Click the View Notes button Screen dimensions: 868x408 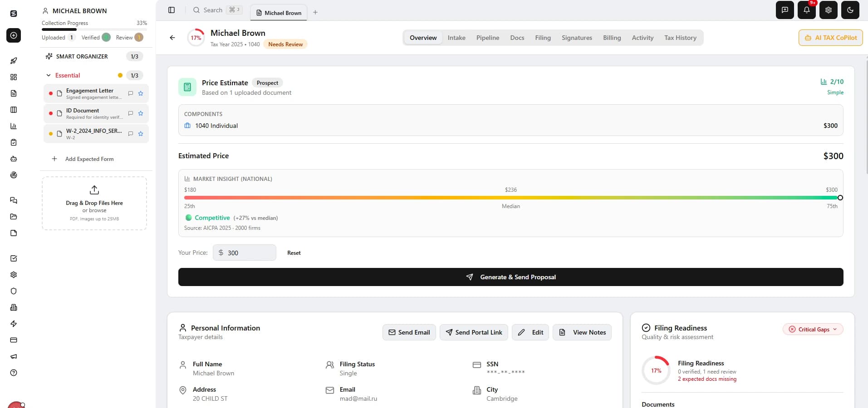tap(582, 332)
